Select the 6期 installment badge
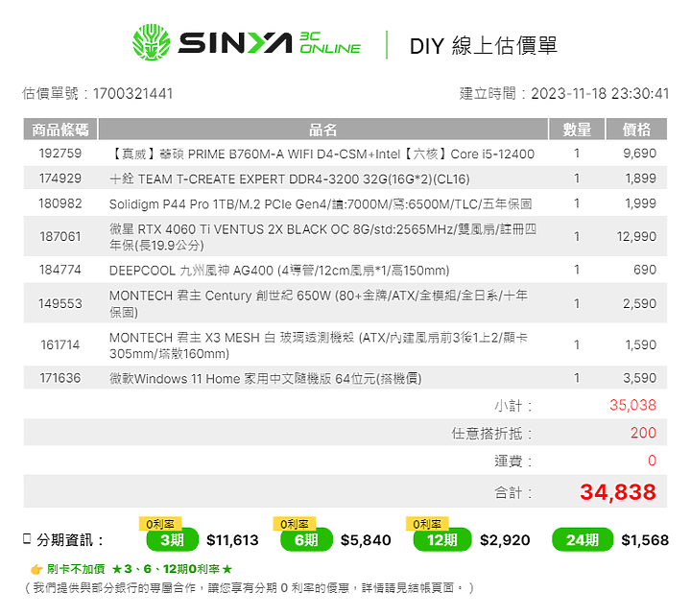This screenshot has width=691, height=616. (306, 539)
